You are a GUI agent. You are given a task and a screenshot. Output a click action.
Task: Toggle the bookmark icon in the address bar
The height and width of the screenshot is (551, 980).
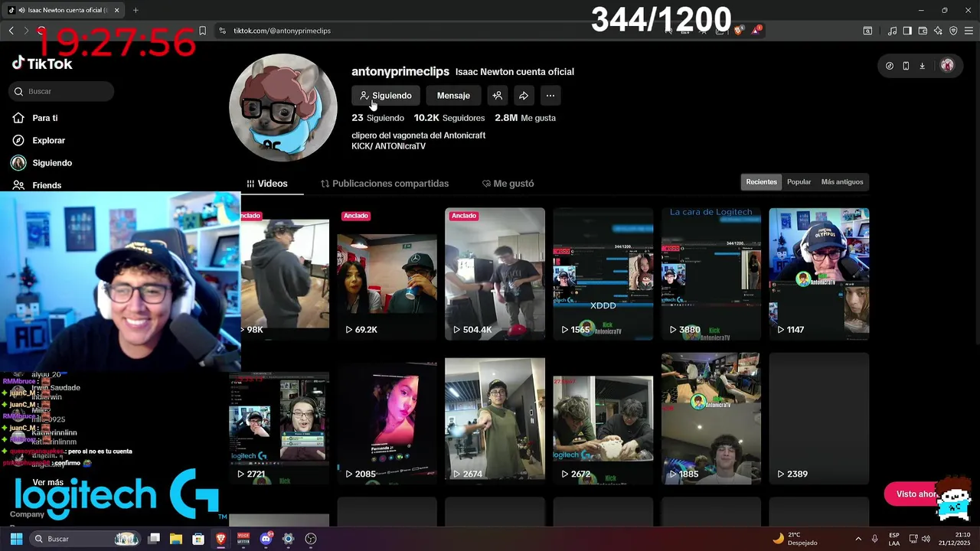tap(202, 31)
